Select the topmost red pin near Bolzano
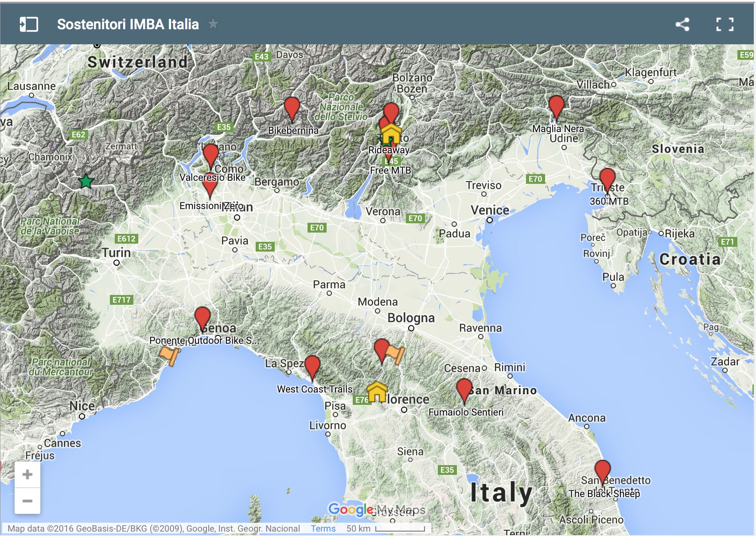Image resolution: width=756 pixels, height=536 pixels. tap(391, 111)
